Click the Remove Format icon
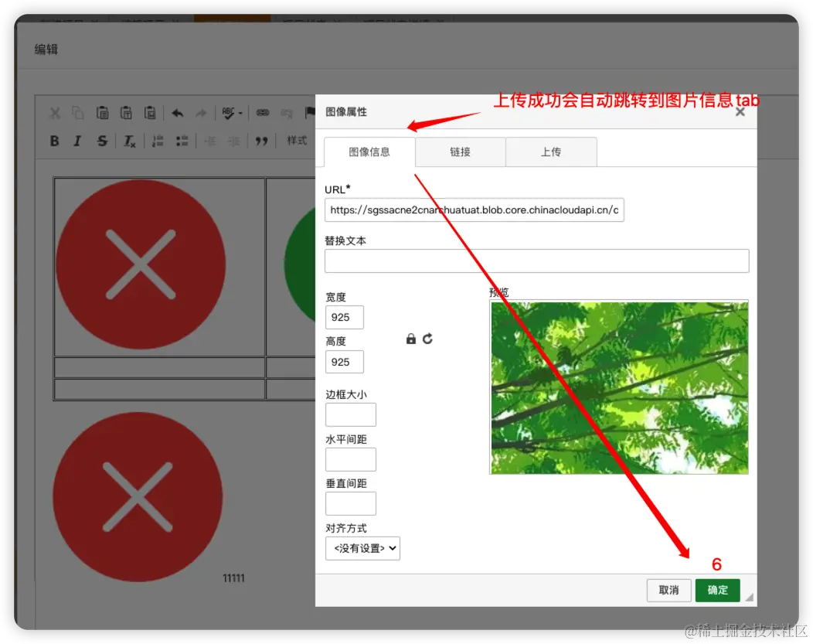Screen dimensions: 813x644 click(129, 141)
